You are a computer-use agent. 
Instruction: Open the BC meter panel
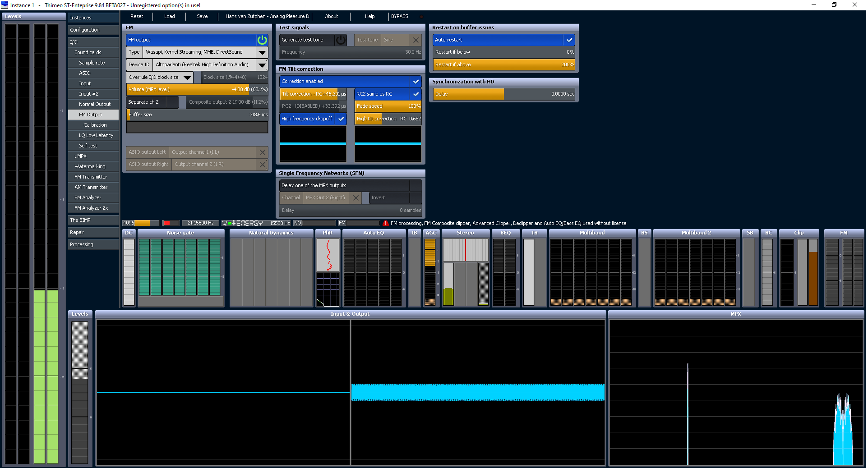pyautogui.click(x=768, y=268)
